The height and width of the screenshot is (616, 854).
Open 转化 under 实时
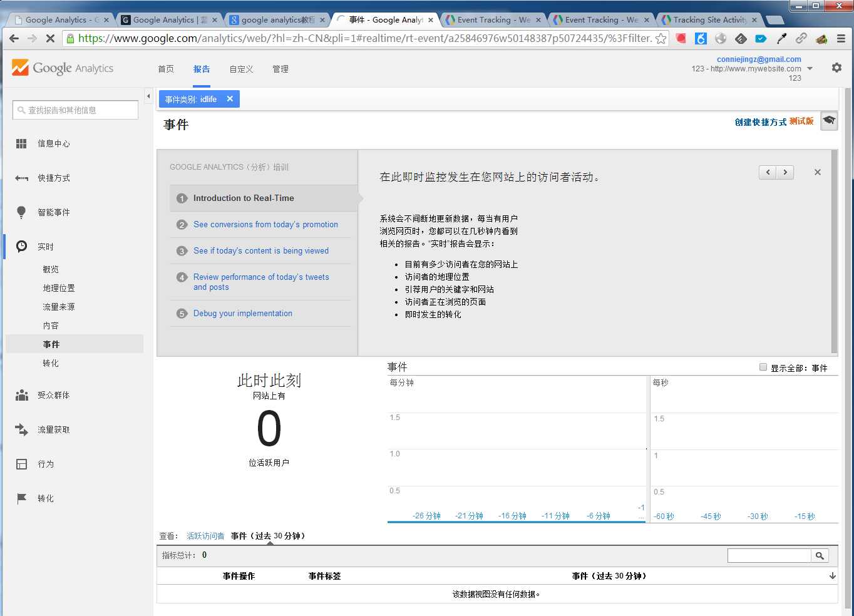click(x=51, y=363)
